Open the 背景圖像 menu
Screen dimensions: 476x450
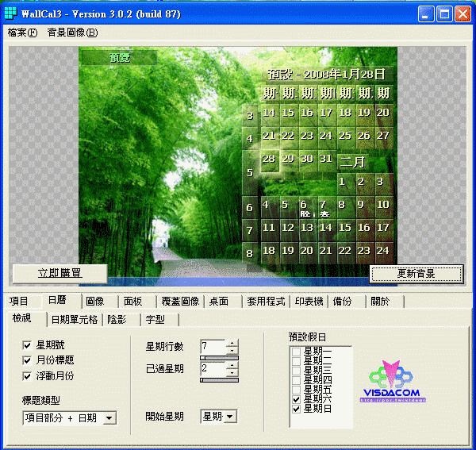pyautogui.click(x=71, y=33)
